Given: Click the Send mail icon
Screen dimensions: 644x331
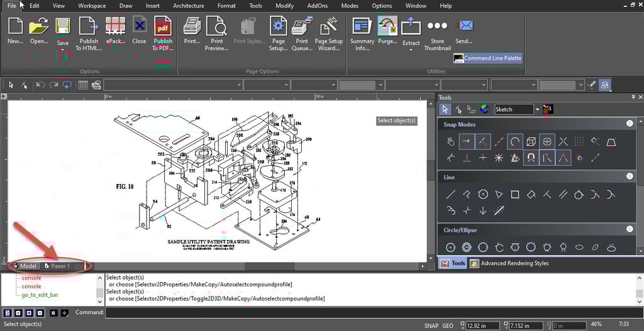Looking at the screenshot, I should point(465,26).
